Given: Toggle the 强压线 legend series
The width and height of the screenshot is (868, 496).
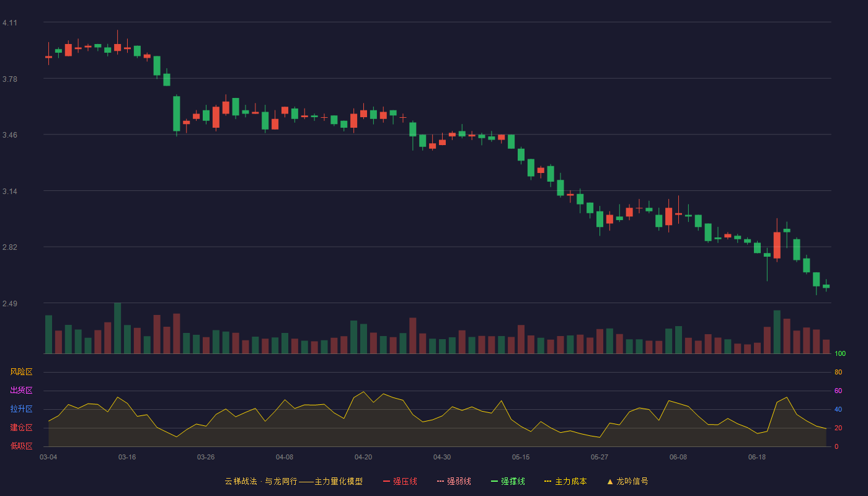Looking at the screenshot, I should point(400,481).
